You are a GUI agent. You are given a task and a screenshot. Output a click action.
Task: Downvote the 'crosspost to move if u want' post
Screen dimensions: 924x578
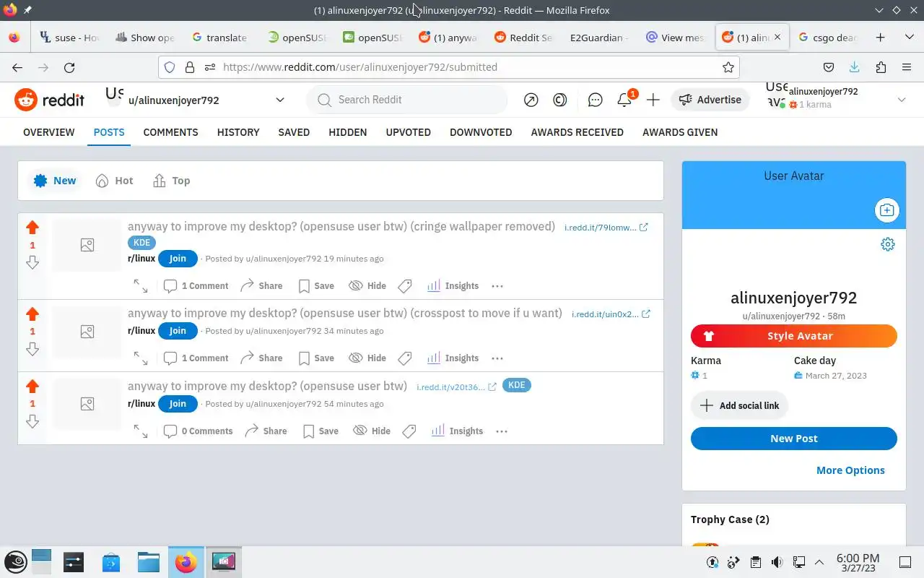(x=32, y=349)
